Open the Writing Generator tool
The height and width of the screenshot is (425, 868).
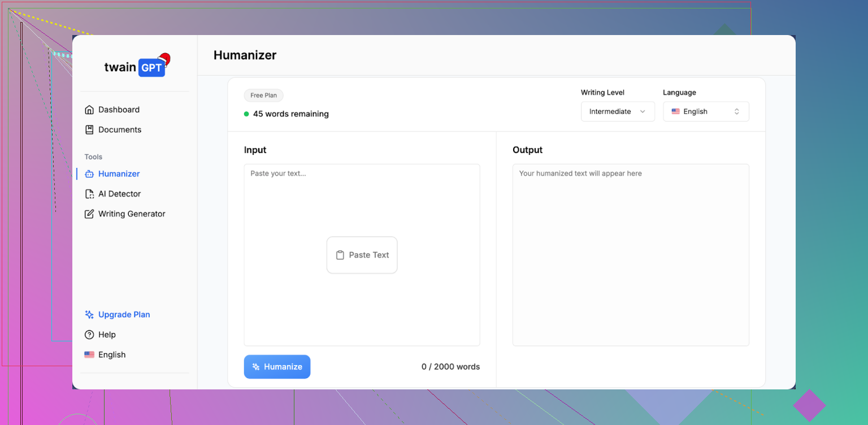(x=132, y=214)
